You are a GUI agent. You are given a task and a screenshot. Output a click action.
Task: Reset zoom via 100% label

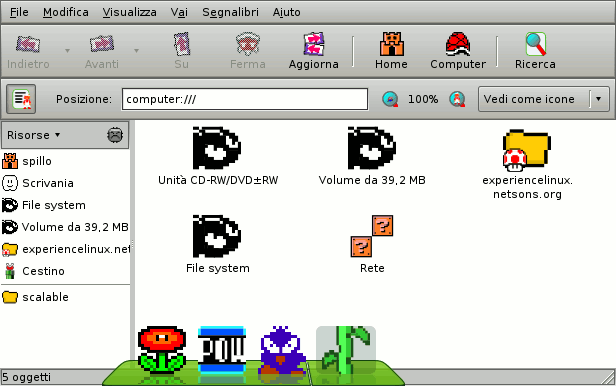coord(423,99)
